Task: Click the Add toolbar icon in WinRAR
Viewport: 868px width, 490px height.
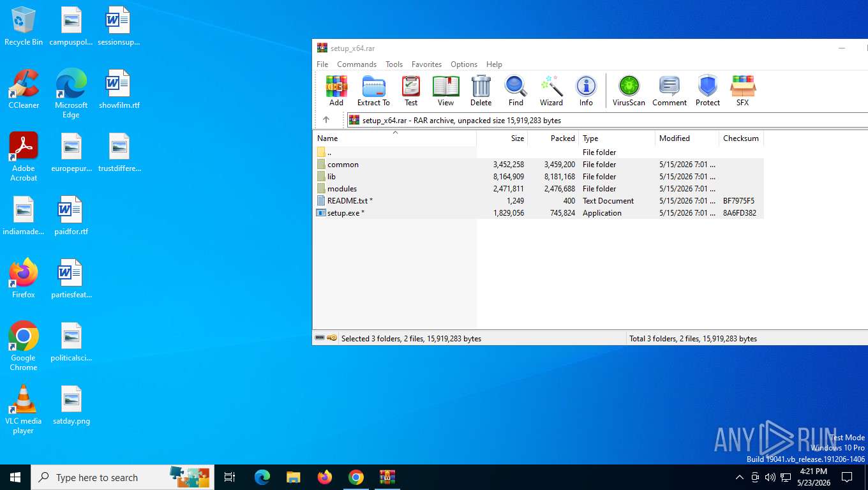Action: tap(336, 91)
